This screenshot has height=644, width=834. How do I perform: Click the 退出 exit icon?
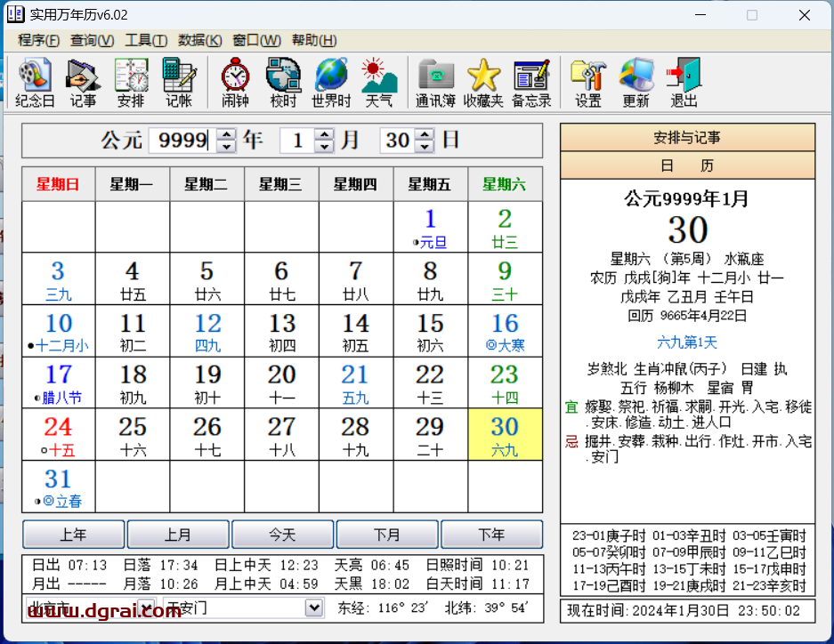tap(684, 82)
